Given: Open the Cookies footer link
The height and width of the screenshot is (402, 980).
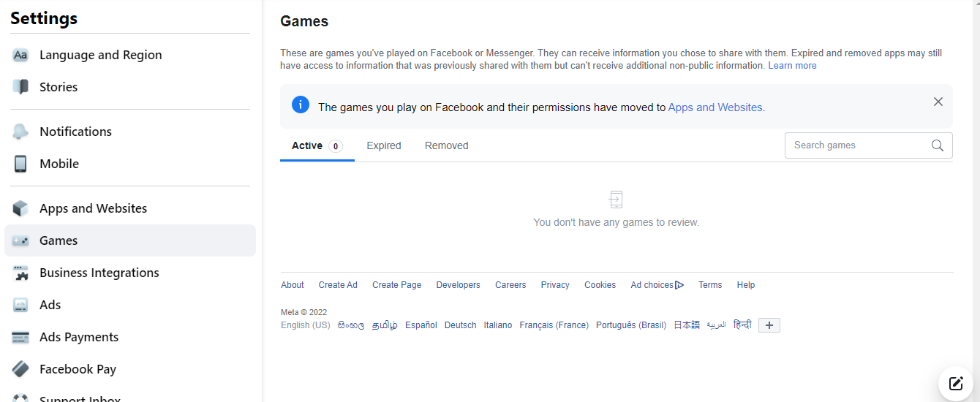Looking at the screenshot, I should (x=600, y=285).
